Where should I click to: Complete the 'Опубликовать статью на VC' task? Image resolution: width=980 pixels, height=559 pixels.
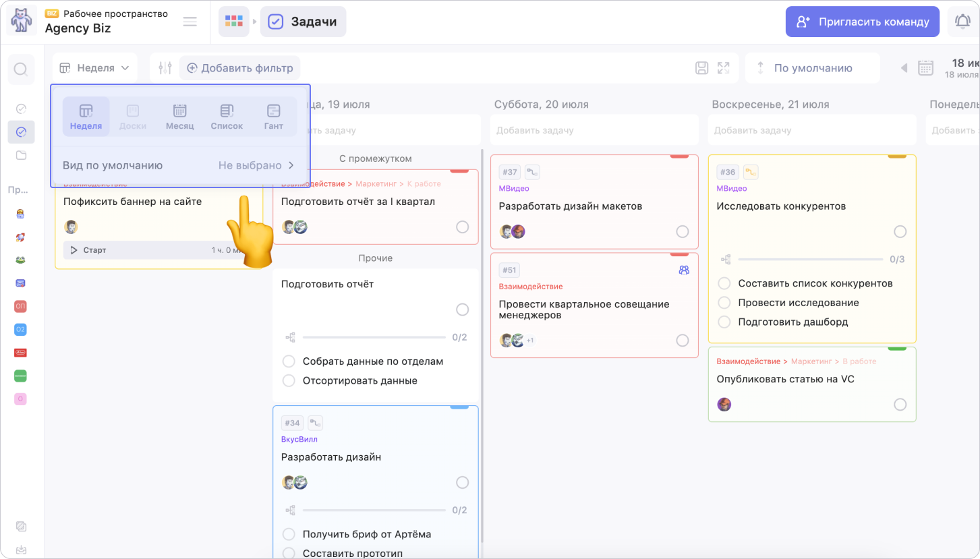pos(900,405)
